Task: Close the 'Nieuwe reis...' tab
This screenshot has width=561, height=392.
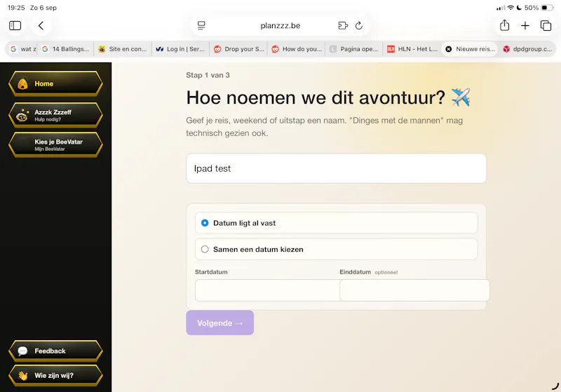Action: coord(449,49)
